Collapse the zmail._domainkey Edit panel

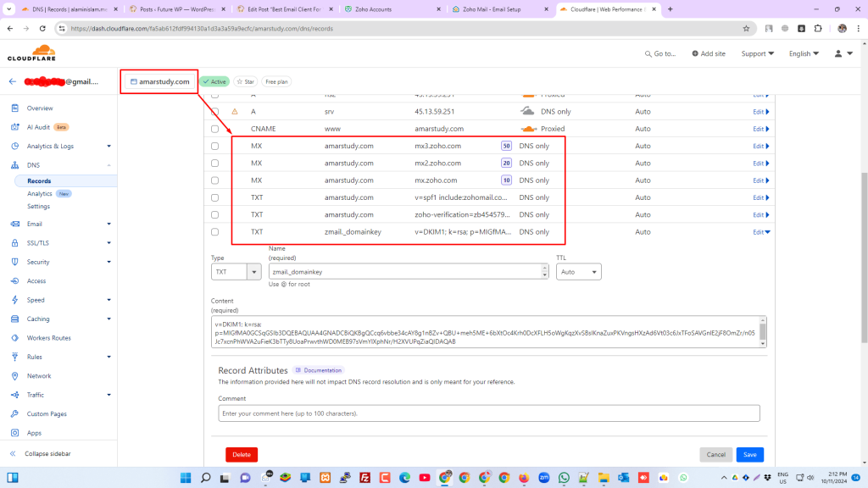(761, 232)
